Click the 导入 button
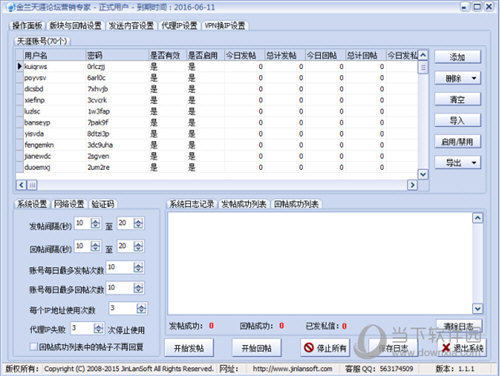 point(457,120)
